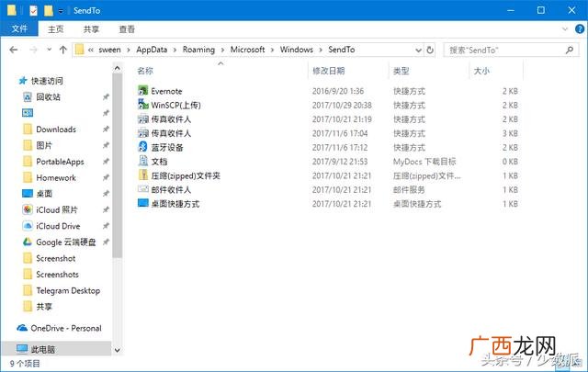Unpin PortableApps using its pin icon
This screenshot has height=372, width=588.
click(x=106, y=162)
